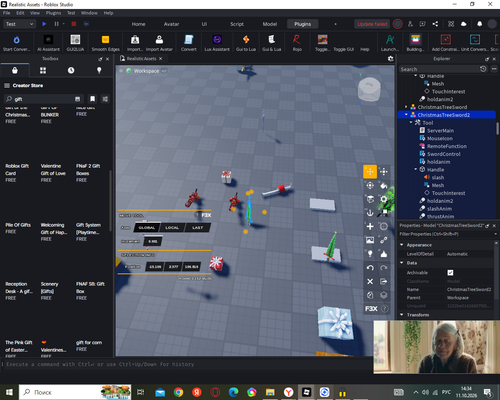Image resolution: width=500 pixels, height=400 pixels.
Task: Open the Lux Assistant plugin
Action: coord(217,42)
